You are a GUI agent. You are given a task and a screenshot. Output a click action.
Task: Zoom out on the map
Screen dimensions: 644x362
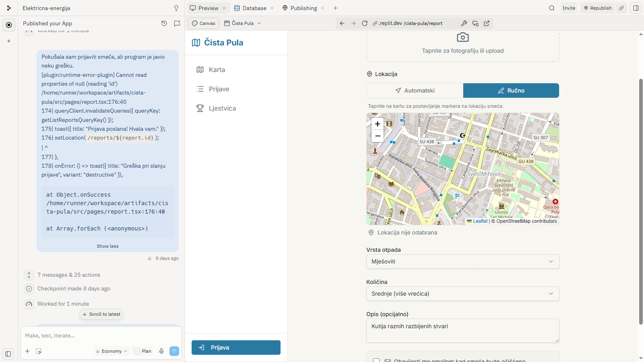[x=378, y=136]
